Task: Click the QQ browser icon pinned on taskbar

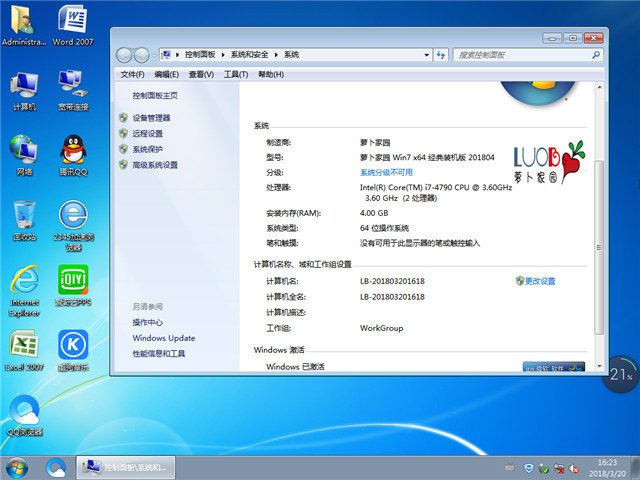Action: [x=56, y=468]
